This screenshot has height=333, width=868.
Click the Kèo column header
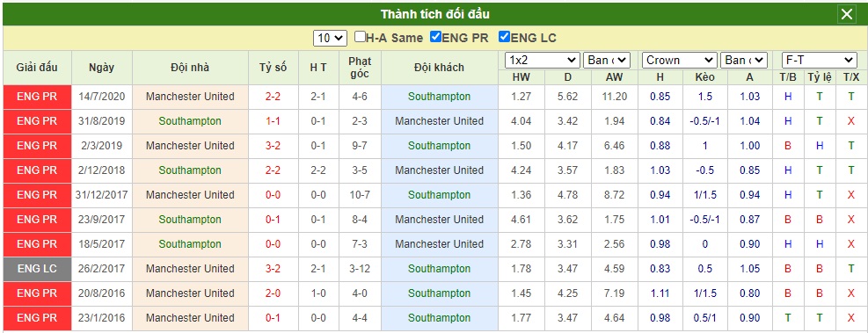click(x=704, y=77)
